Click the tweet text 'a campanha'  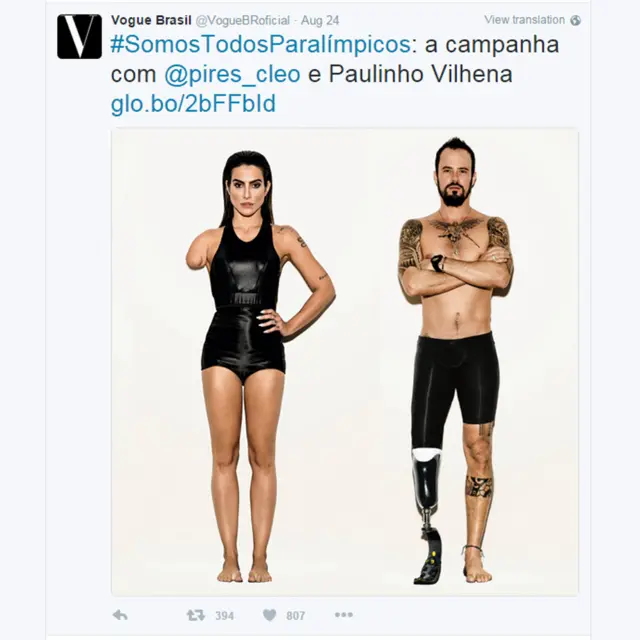[492, 45]
